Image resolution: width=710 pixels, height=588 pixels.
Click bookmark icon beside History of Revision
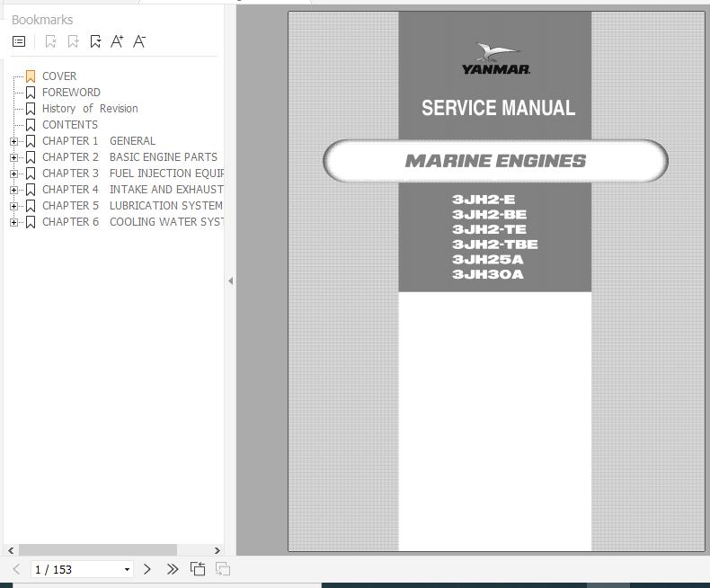click(x=31, y=109)
